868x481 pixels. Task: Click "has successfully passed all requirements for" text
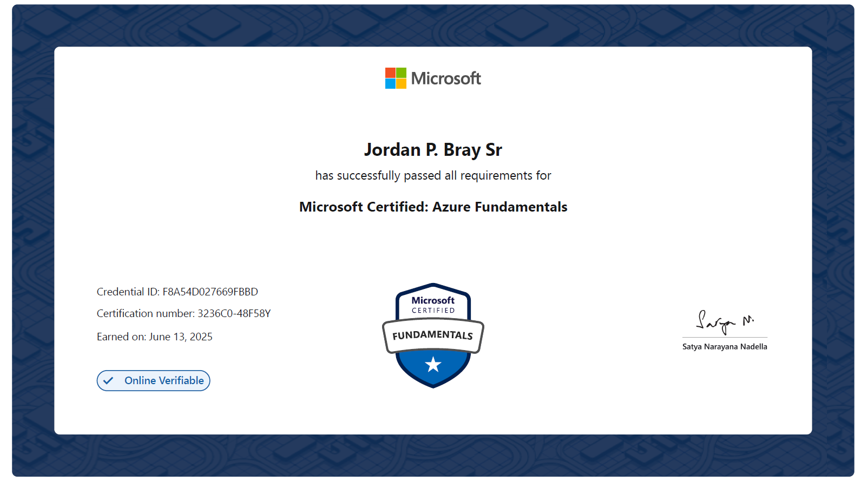point(433,176)
